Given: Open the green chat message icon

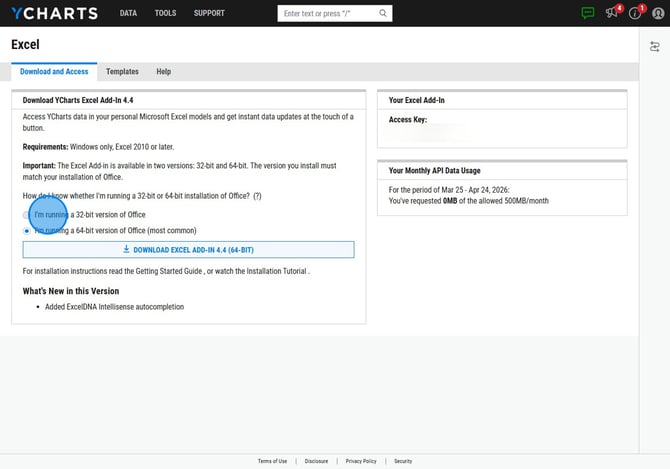Looking at the screenshot, I should [x=588, y=13].
